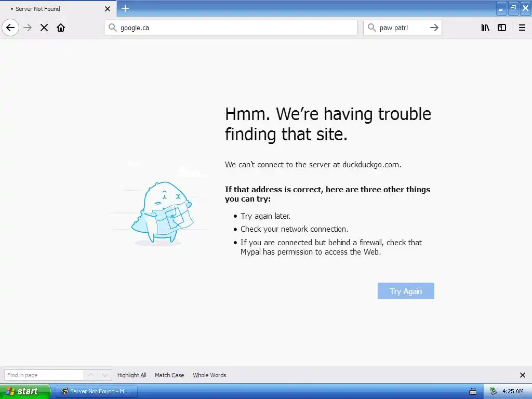The image size is (532, 399).
Task: Show sidebars icon in toolbar
Action: (502, 28)
